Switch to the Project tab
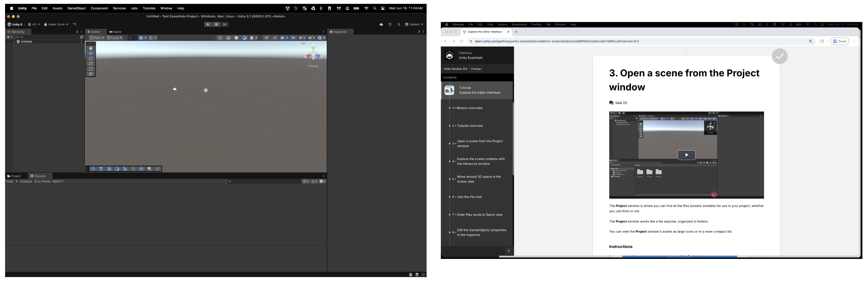Image resolution: width=868 pixels, height=283 pixels. click(14, 176)
